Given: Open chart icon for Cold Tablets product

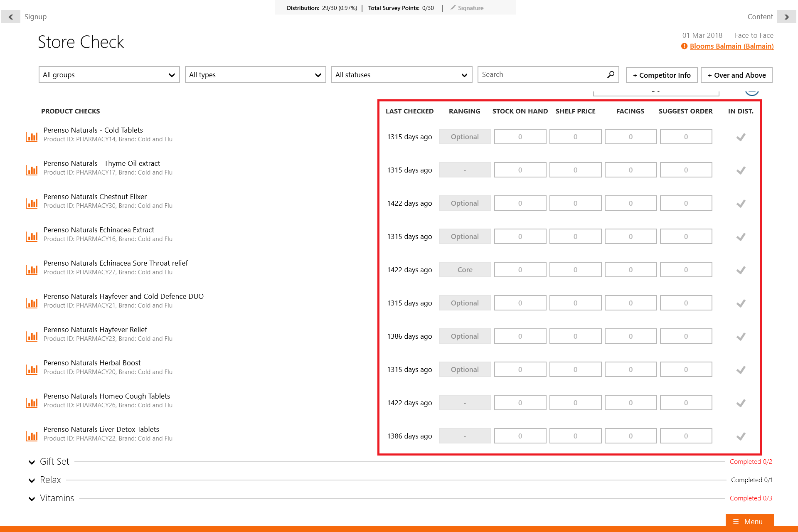Looking at the screenshot, I should 32,137.
